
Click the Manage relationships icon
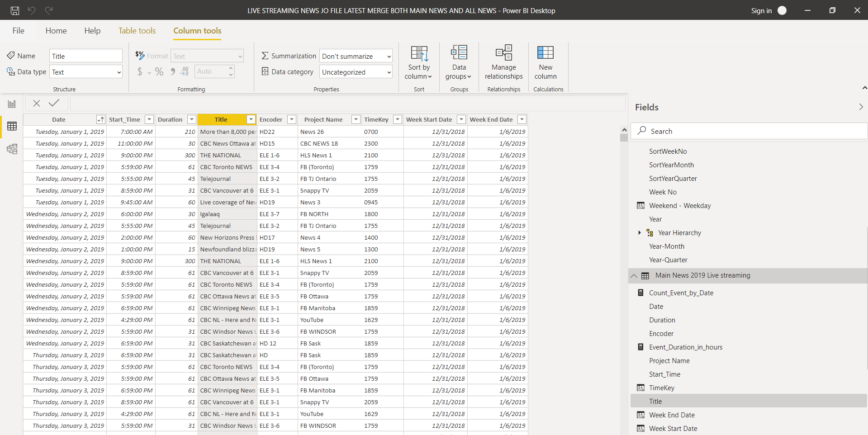pyautogui.click(x=503, y=53)
